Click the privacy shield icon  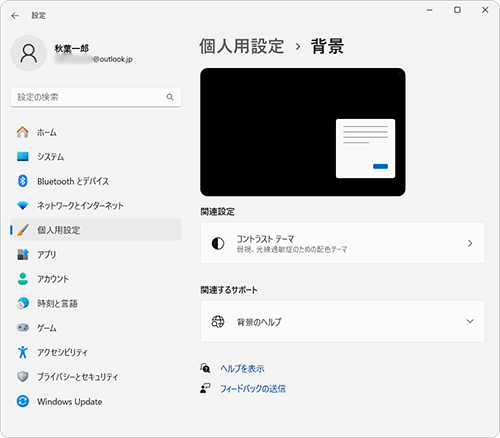23,377
